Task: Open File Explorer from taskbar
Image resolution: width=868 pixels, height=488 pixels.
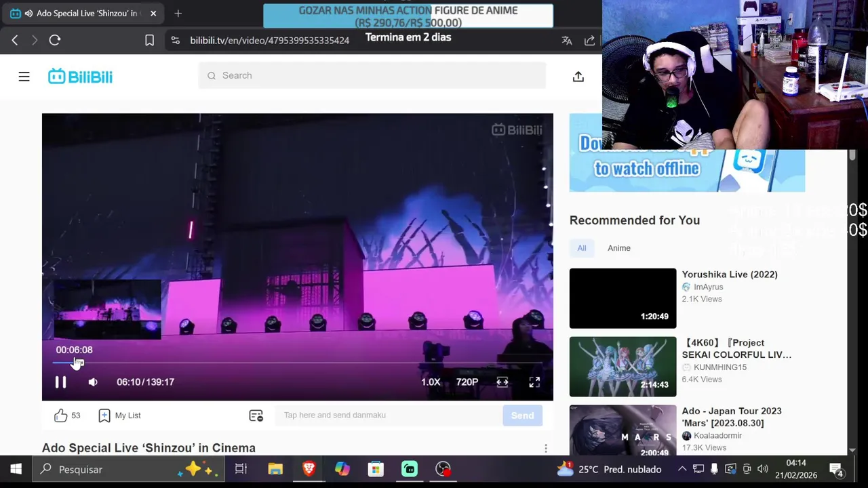Action: pos(275,469)
